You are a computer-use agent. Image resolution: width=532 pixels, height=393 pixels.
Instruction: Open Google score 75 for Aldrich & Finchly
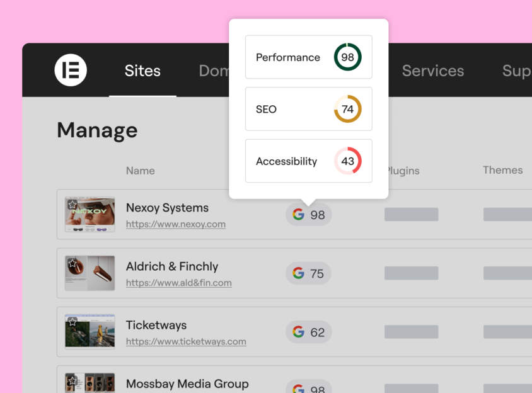(308, 273)
